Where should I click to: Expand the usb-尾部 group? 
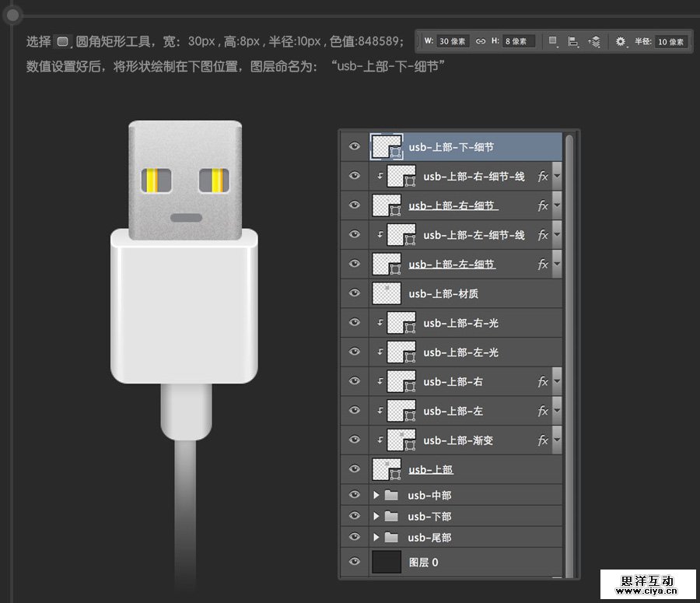[376, 537]
